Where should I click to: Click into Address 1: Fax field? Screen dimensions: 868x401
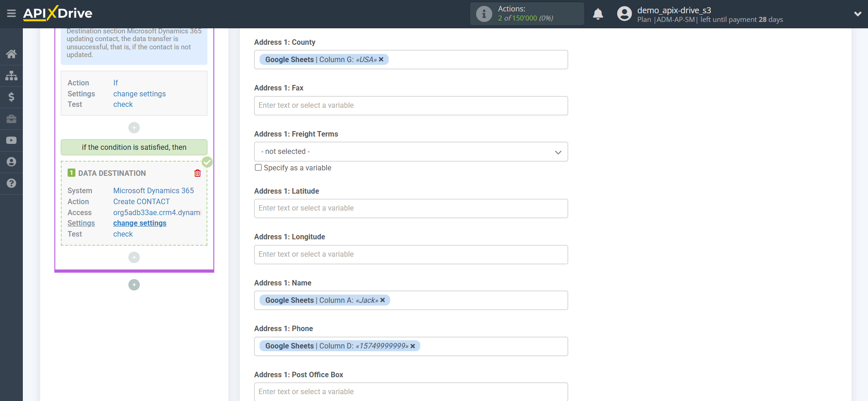[x=411, y=106]
